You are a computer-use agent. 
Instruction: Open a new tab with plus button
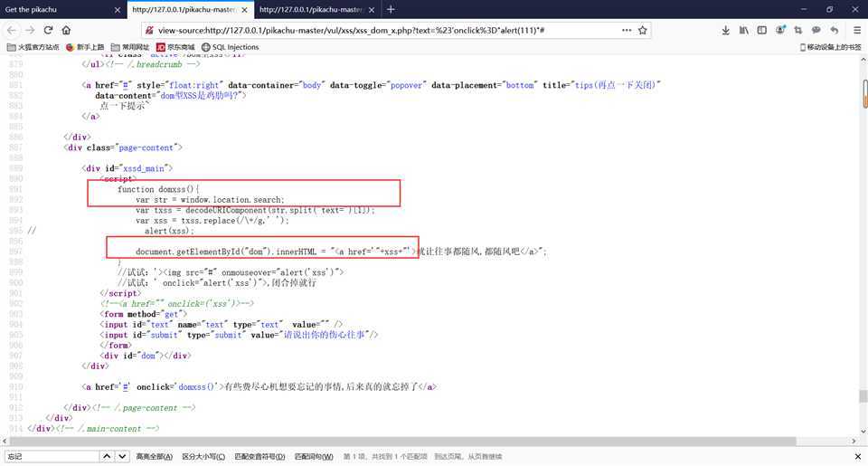coord(391,9)
